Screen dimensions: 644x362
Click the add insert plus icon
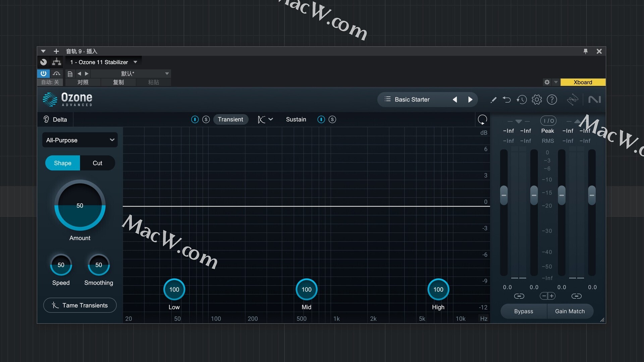coord(56,51)
